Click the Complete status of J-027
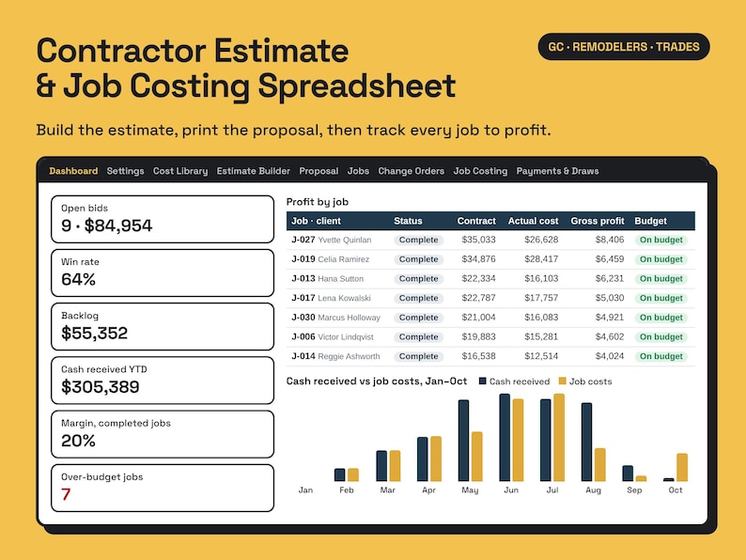This screenshot has width=746, height=560. 419,240
